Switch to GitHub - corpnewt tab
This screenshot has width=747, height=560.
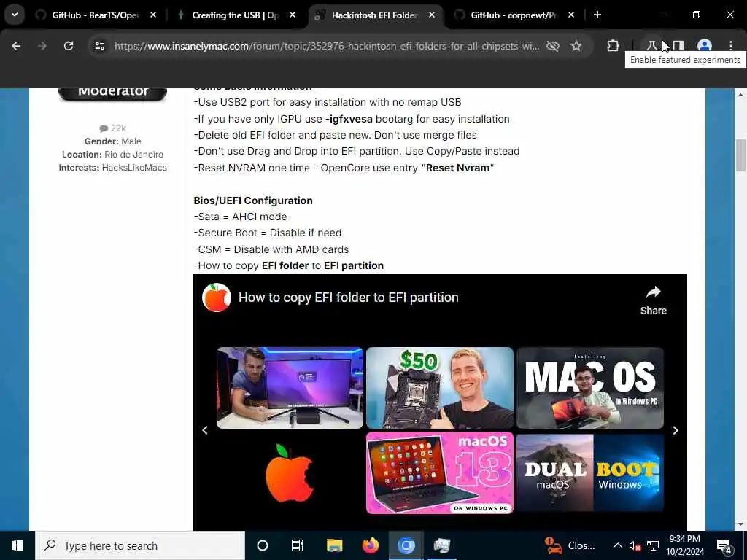click(x=514, y=15)
